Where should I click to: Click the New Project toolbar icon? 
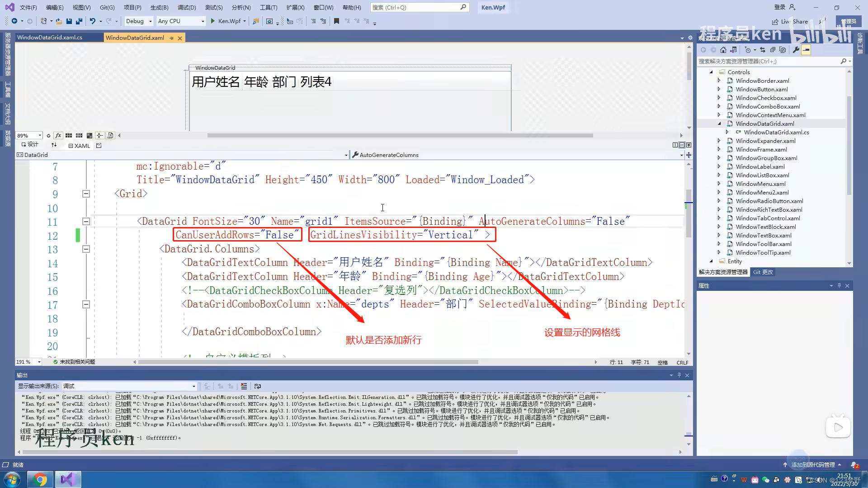pyautogui.click(x=43, y=21)
